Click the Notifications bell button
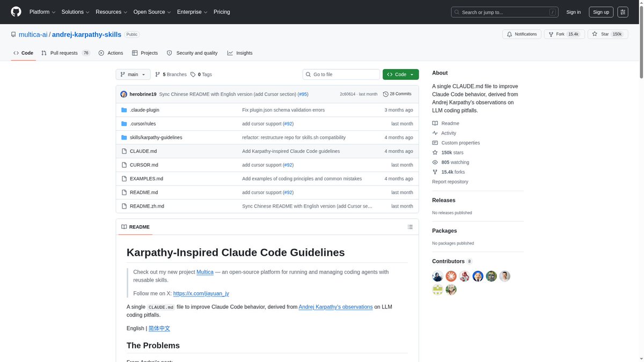The height and width of the screenshot is (362, 644). click(522, 34)
